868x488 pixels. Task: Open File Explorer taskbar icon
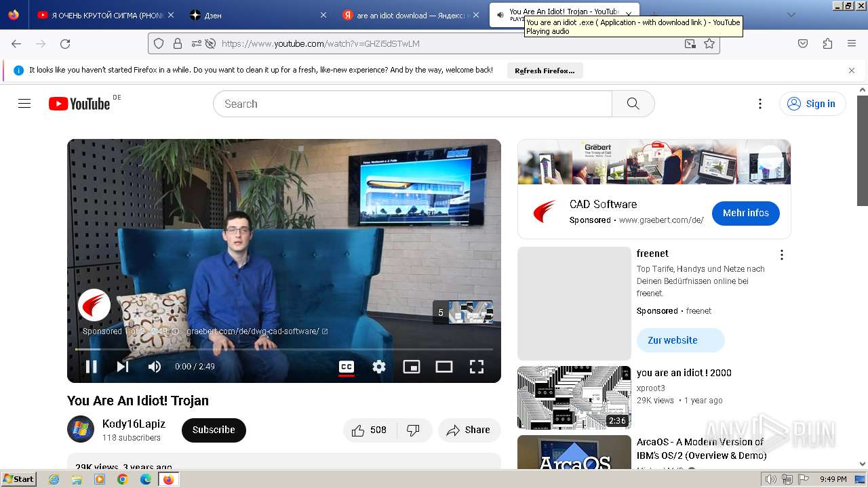(77, 479)
